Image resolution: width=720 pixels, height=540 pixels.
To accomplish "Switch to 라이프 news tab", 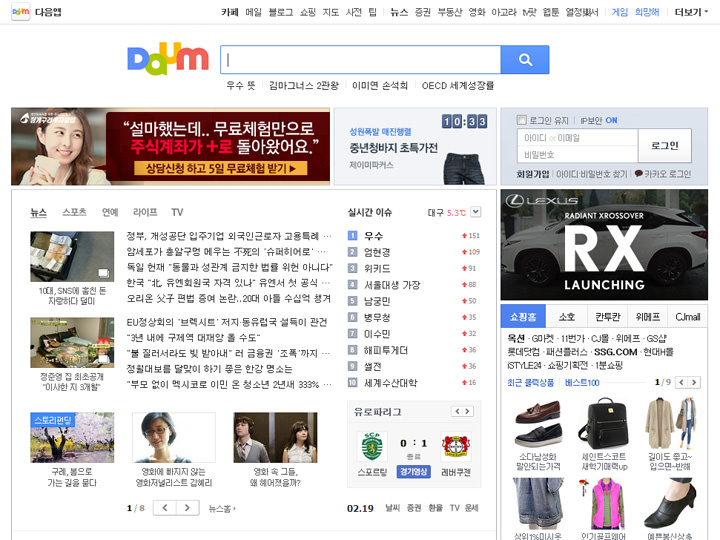I will (145, 212).
